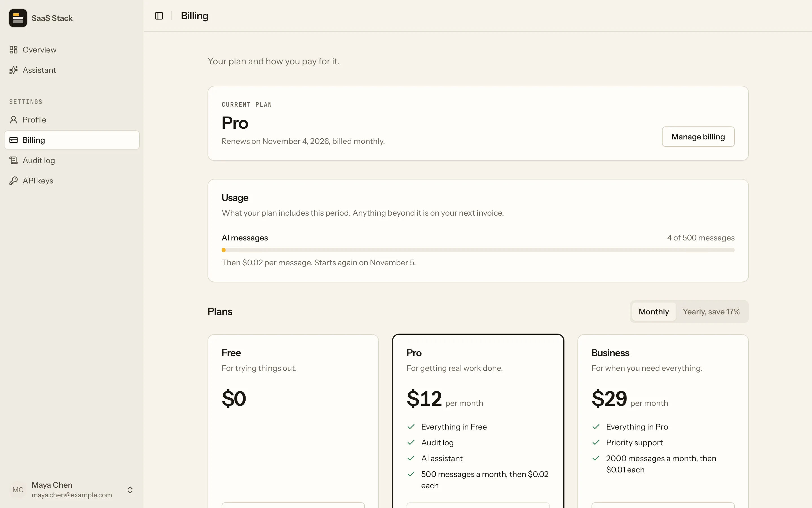Image resolution: width=812 pixels, height=508 pixels.
Task: Open the Audit log settings
Action: (x=72, y=160)
